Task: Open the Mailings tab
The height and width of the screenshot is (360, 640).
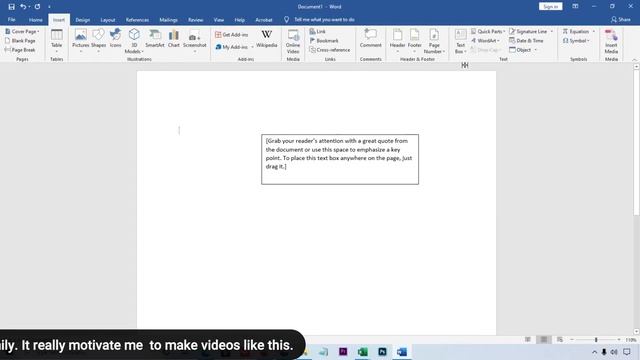Action: coord(168,20)
